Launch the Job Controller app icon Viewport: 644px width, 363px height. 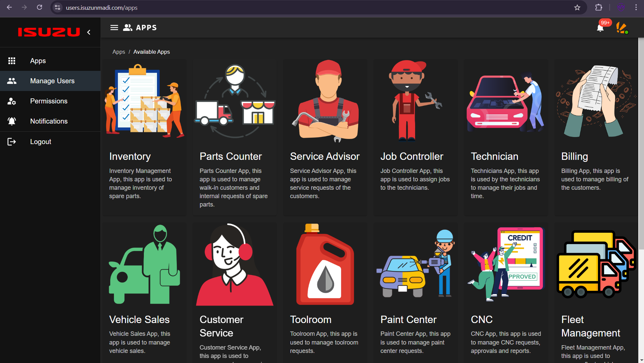click(x=415, y=101)
